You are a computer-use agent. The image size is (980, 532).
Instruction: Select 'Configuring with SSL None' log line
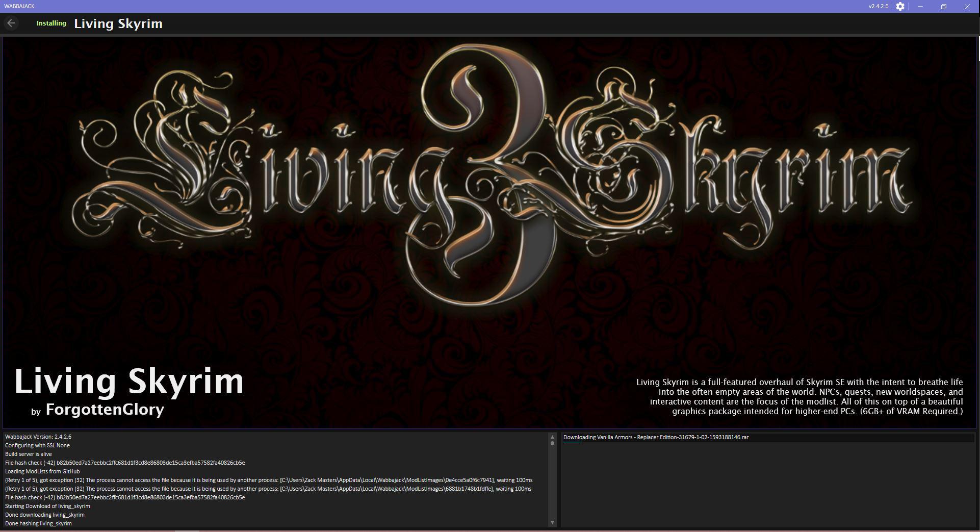[x=37, y=445]
